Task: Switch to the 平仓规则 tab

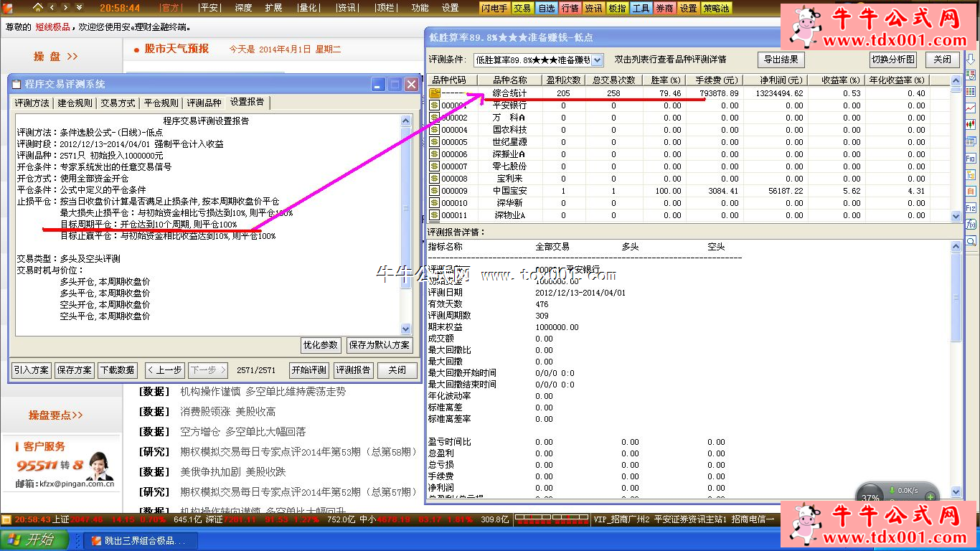Action: [x=161, y=103]
